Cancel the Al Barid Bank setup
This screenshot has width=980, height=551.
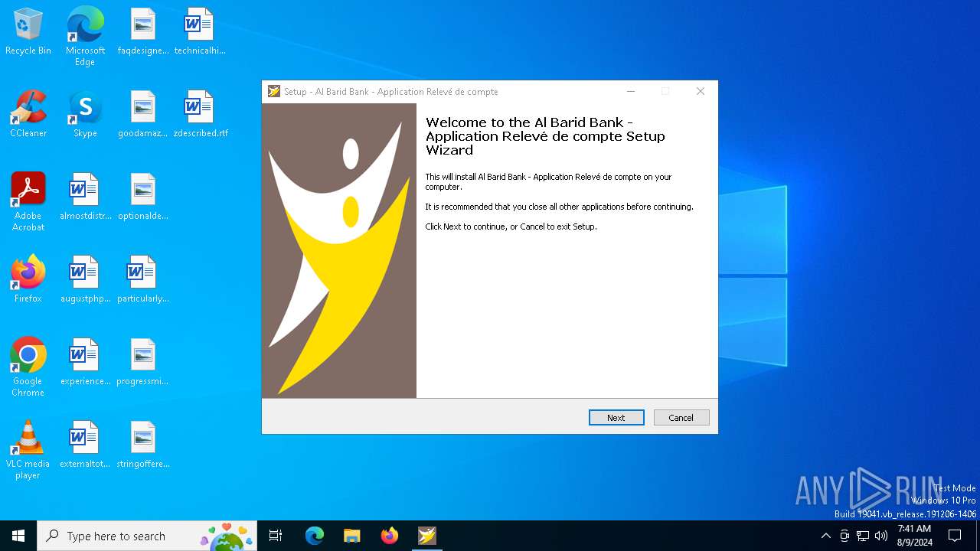point(681,417)
